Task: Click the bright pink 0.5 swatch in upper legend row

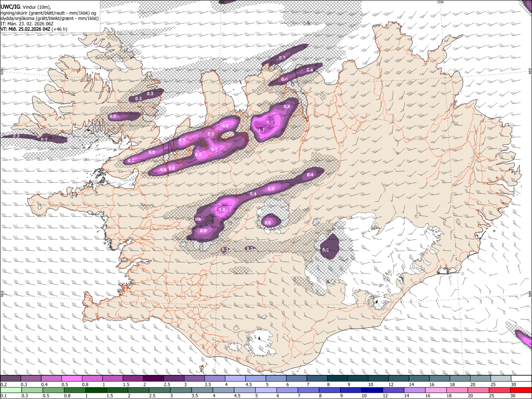Action: pyautogui.click(x=71, y=378)
